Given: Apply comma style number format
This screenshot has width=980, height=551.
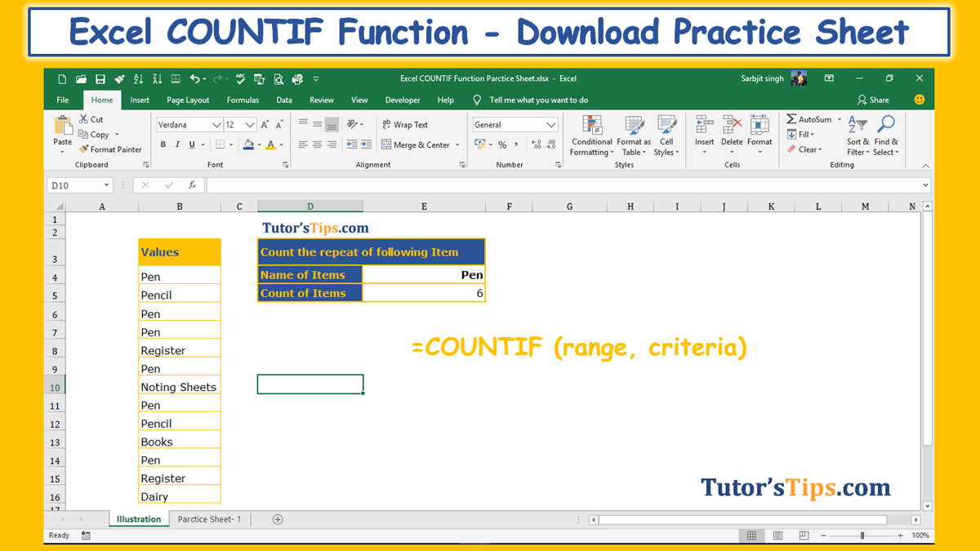Looking at the screenshot, I should click(x=516, y=144).
